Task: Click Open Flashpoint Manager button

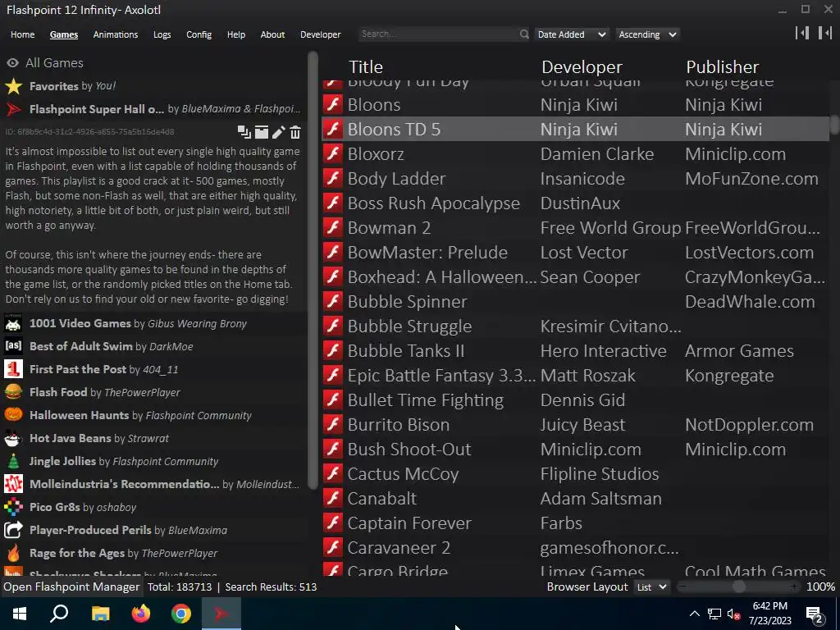Action: pos(71,587)
